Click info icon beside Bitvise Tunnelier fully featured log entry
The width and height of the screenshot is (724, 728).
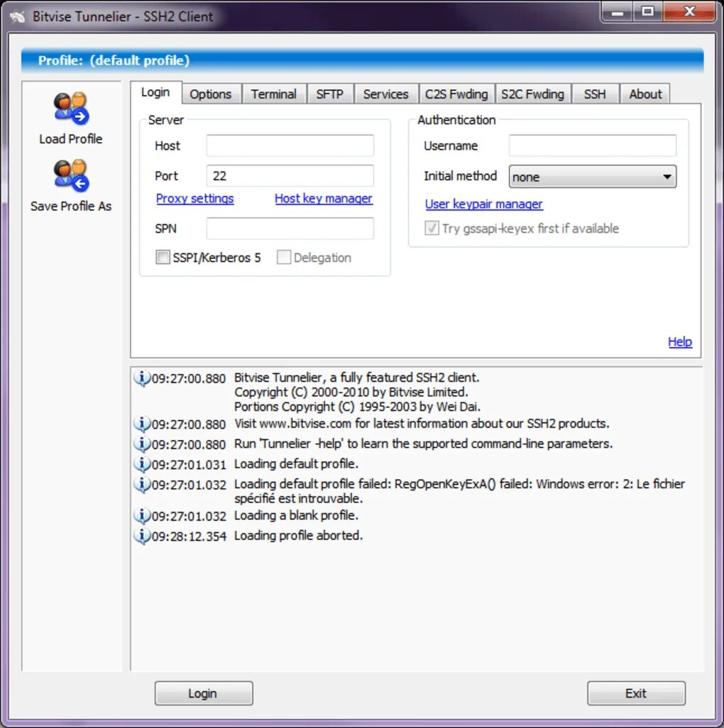(x=142, y=378)
